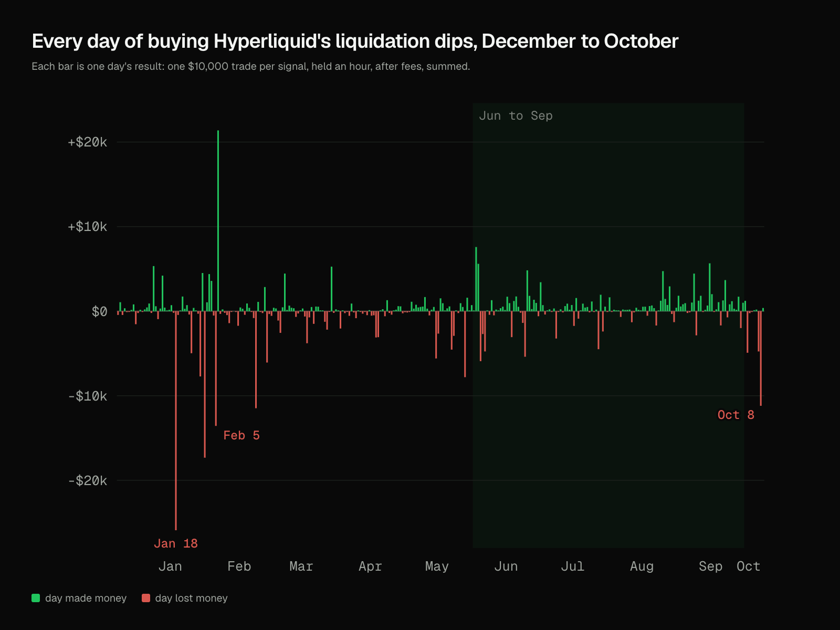
Task: Click the 'Oct' x-axis label
Action: click(x=748, y=566)
